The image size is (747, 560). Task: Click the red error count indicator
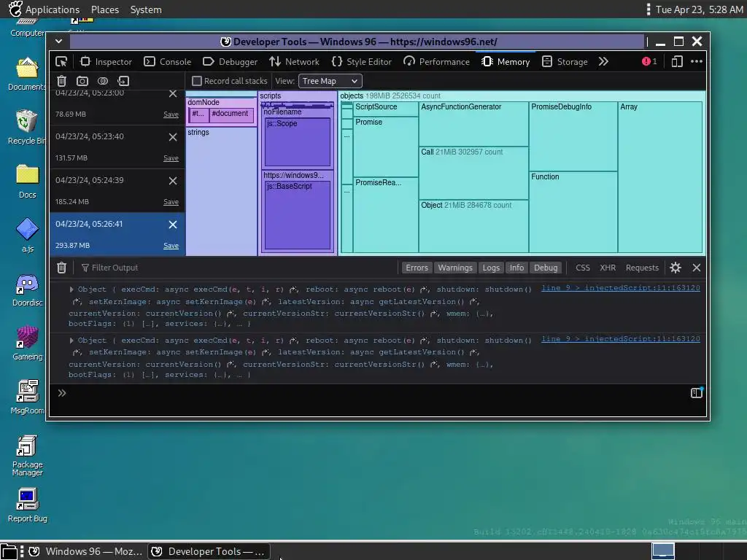pos(649,61)
